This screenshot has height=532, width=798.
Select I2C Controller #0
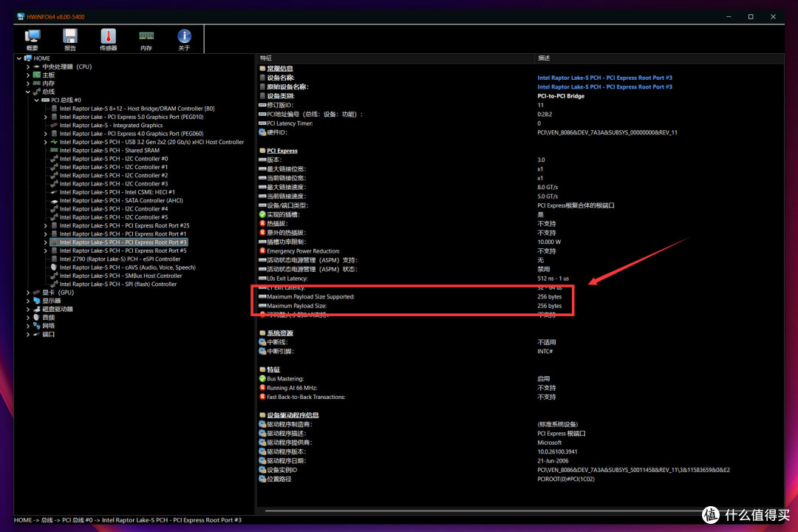pos(114,159)
